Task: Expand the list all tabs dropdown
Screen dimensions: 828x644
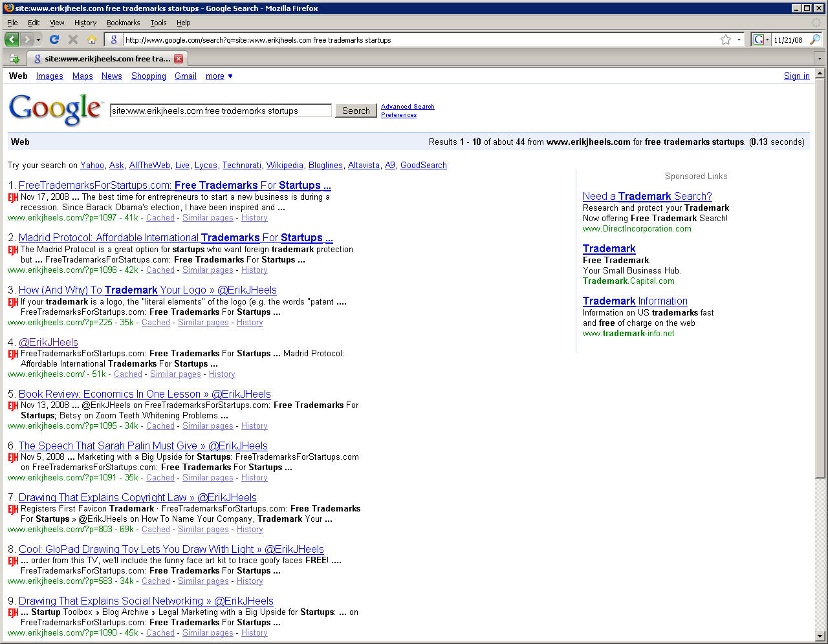Action: [820, 59]
